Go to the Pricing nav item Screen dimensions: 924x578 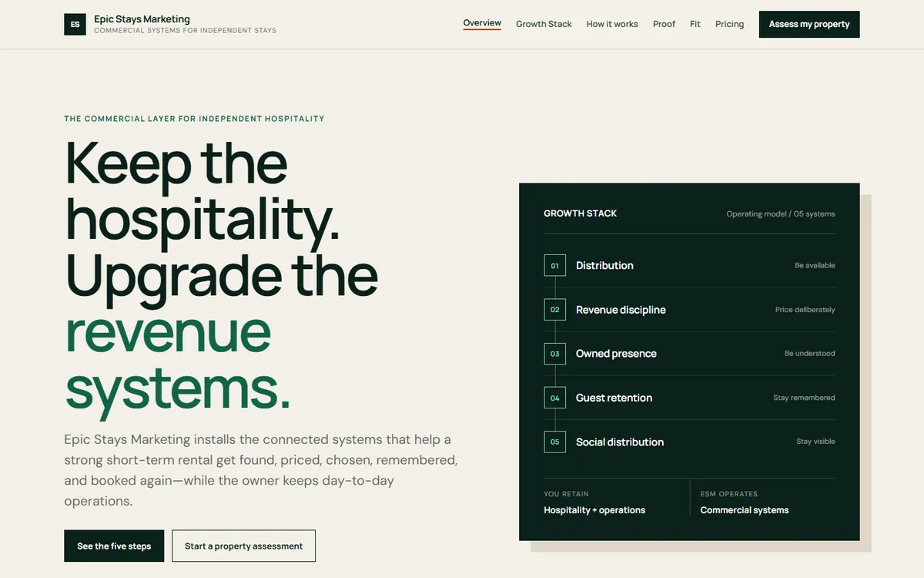pyautogui.click(x=729, y=24)
